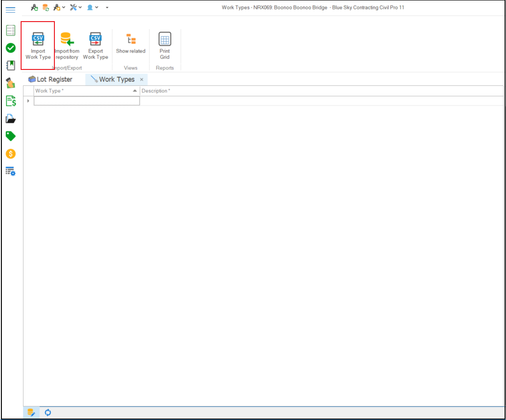This screenshot has height=420, width=506.
Task: Open the open-folder documents sidebar icon
Action: [x=10, y=119]
